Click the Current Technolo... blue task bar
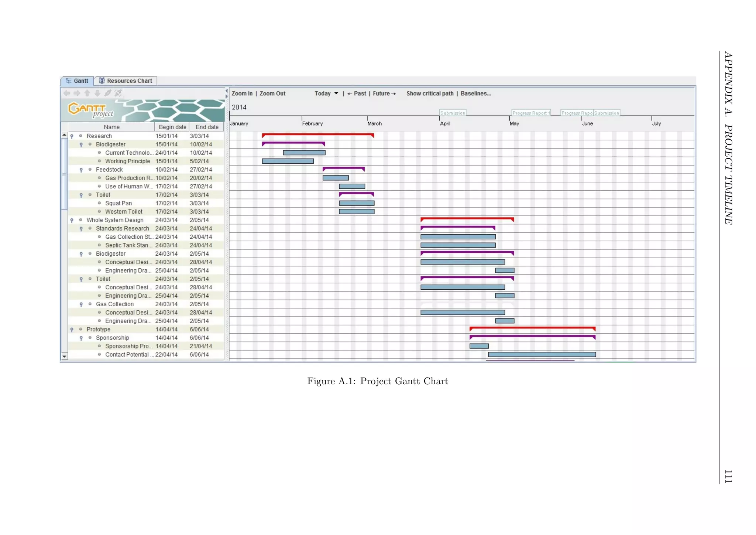This screenshot has width=756, height=535. (x=304, y=153)
